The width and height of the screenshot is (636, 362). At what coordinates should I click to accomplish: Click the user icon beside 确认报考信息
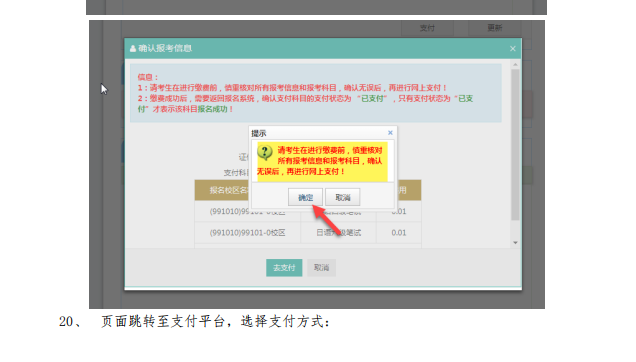coord(133,49)
